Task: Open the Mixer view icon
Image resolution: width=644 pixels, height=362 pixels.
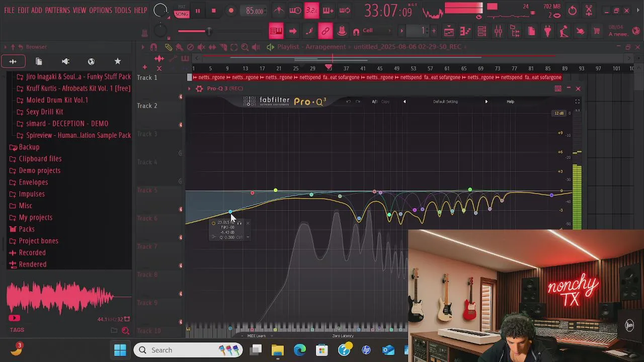Action: point(498,31)
